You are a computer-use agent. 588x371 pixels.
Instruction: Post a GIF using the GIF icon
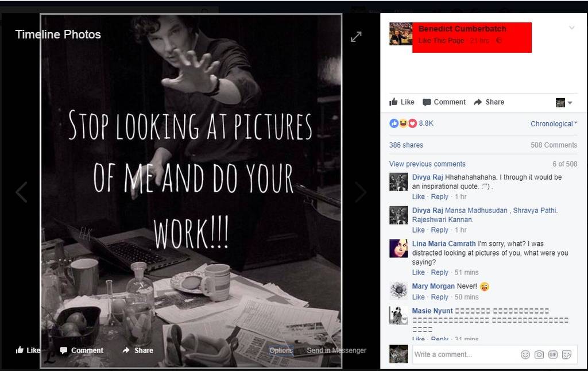[x=552, y=354]
